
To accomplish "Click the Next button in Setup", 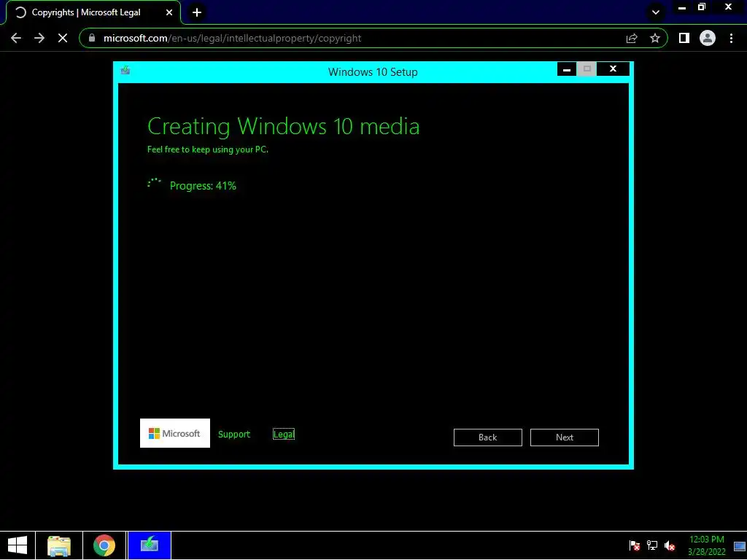I will click(x=565, y=437).
